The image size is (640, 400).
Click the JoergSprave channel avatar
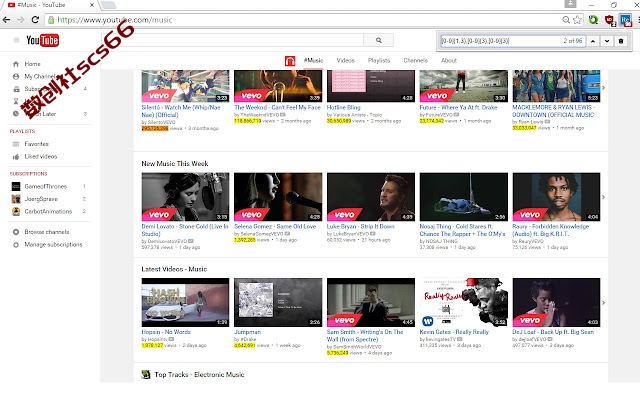click(x=16, y=199)
